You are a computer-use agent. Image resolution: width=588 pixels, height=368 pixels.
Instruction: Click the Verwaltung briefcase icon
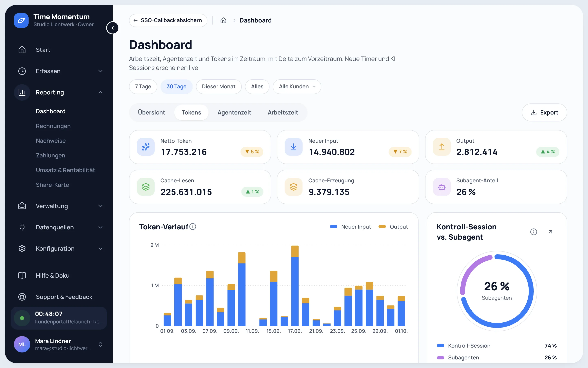[x=22, y=206]
